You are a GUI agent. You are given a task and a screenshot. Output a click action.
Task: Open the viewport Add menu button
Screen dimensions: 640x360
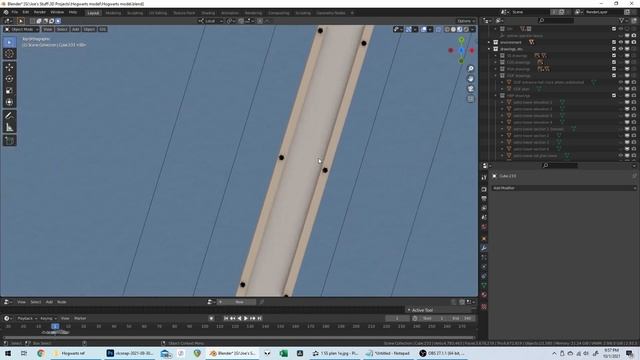coord(75,29)
